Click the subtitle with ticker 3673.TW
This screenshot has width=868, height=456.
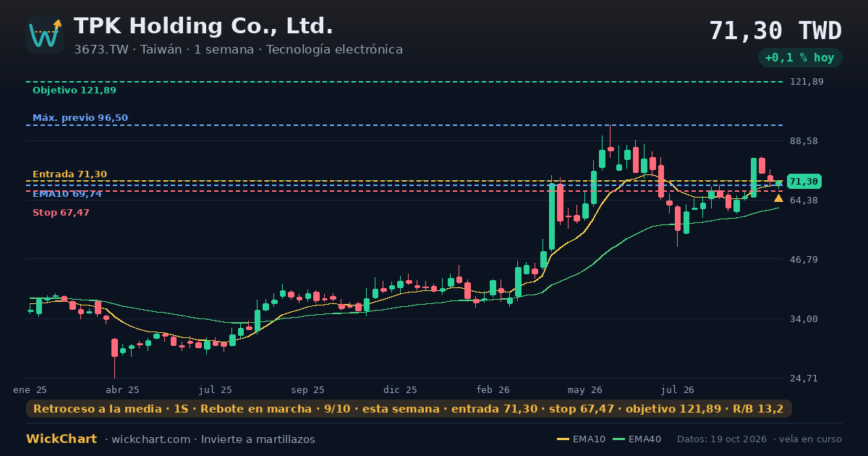click(x=238, y=50)
